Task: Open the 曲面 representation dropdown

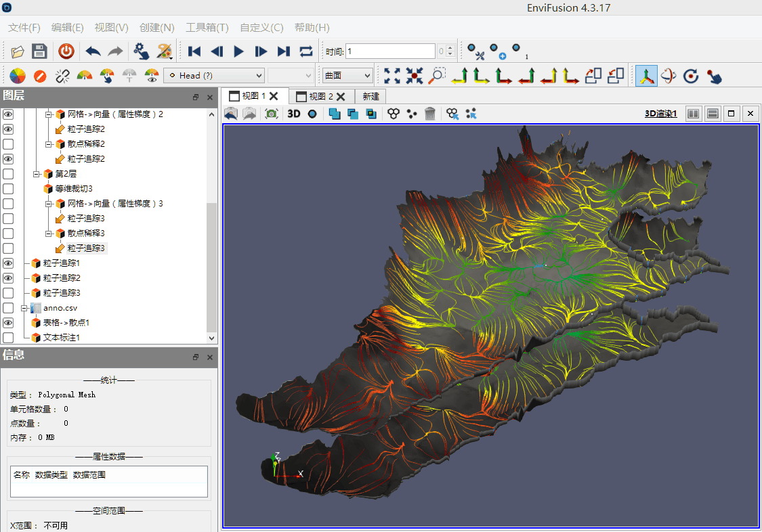Action: pos(347,76)
